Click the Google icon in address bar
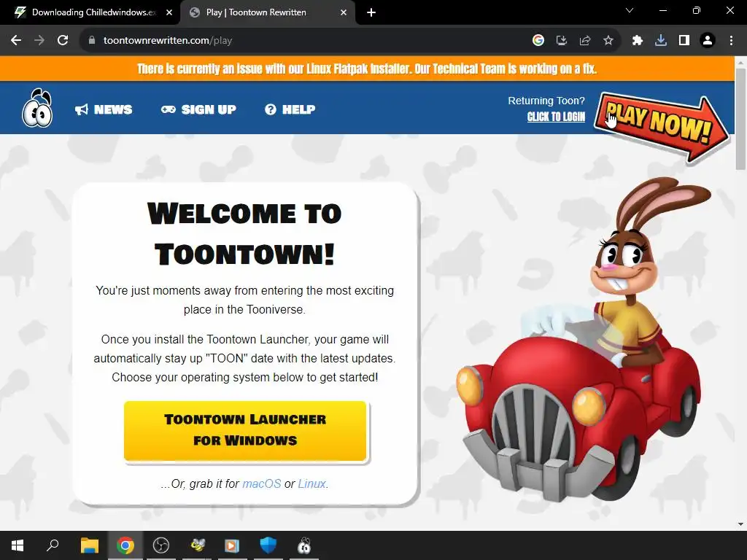Image resolution: width=747 pixels, height=560 pixels. (538, 41)
